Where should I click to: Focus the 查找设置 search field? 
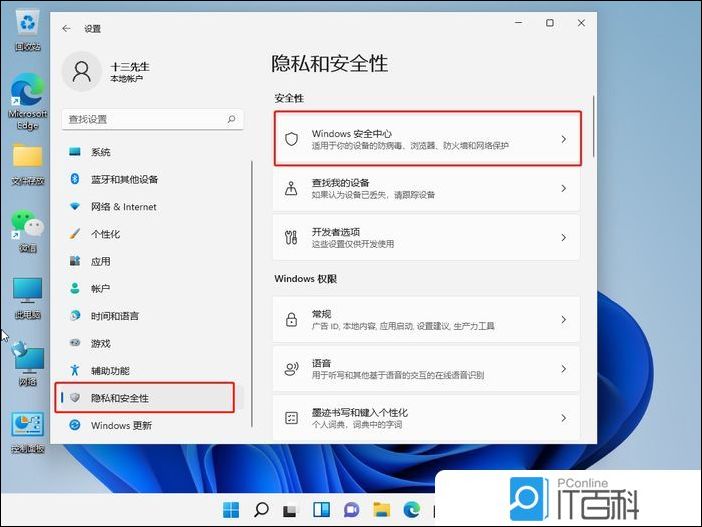(x=153, y=120)
